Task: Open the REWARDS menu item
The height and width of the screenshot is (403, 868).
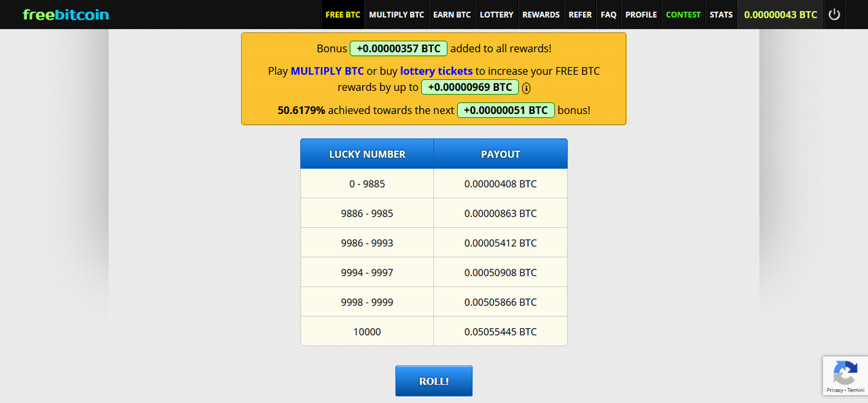Action: [x=541, y=14]
